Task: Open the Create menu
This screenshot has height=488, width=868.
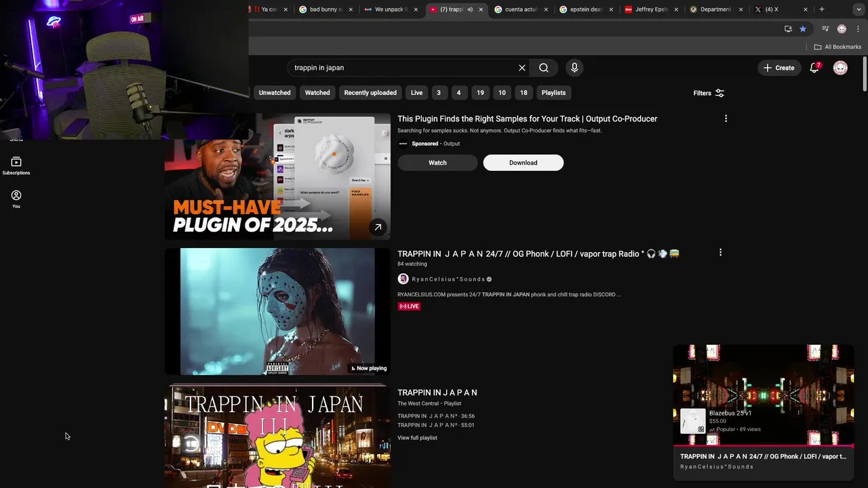Action: pos(778,68)
